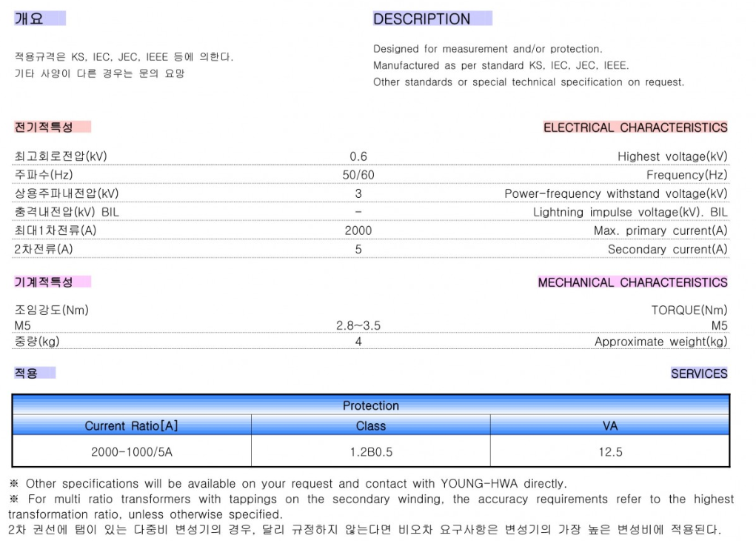Click the Lightning impulse voltage(kV) BIL label
The width and height of the screenshot is (756, 541).
pyautogui.click(x=630, y=212)
